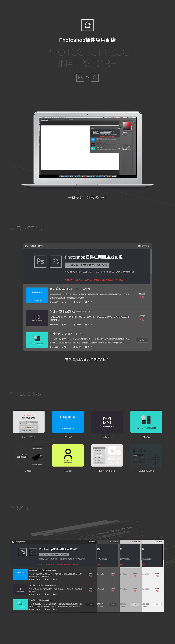Click the 一键安装、卸载PS插件 button in FUNCTION banner
175x644 pixels.
tap(87, 265)
